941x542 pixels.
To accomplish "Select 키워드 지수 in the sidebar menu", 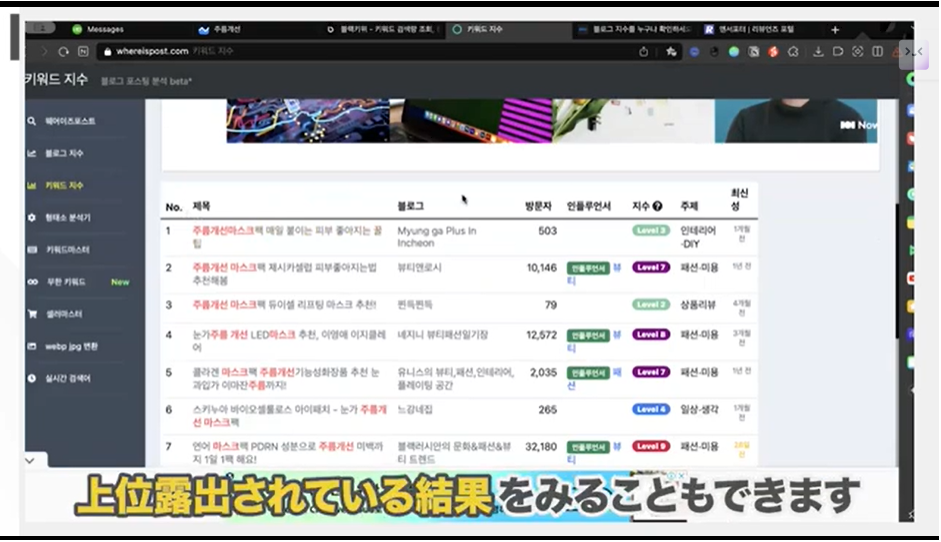I will point(64,185).
